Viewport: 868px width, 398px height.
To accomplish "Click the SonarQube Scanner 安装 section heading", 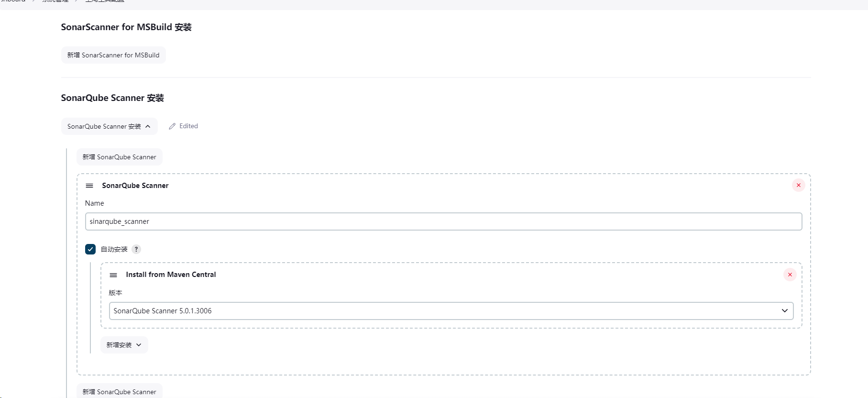I will pos(112,98).
